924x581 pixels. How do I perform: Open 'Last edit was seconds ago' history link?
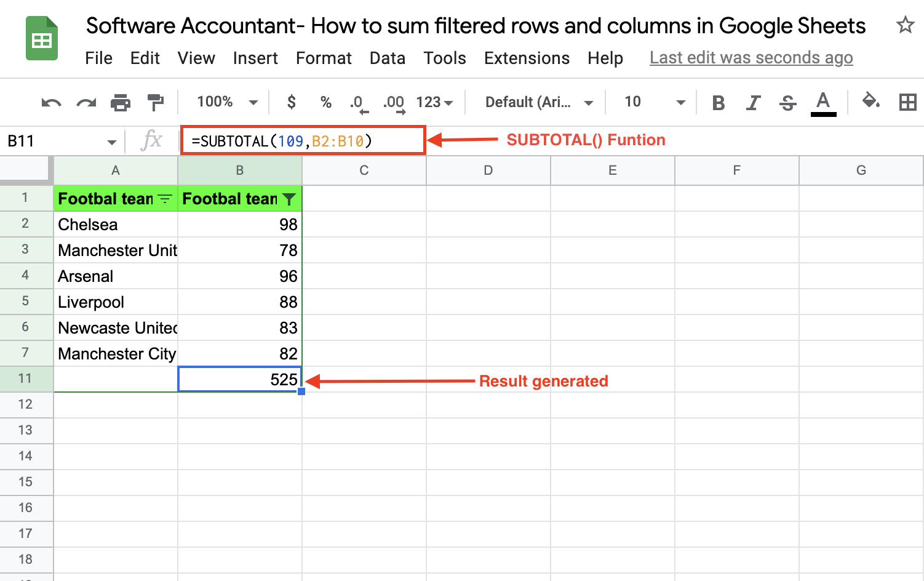[x=751, y=58]
